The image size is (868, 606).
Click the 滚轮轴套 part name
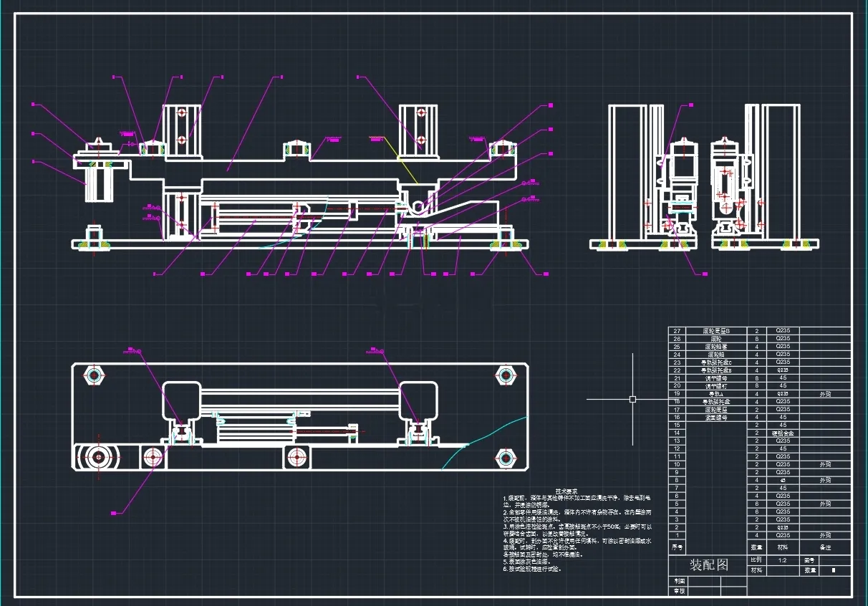(716, 347)
